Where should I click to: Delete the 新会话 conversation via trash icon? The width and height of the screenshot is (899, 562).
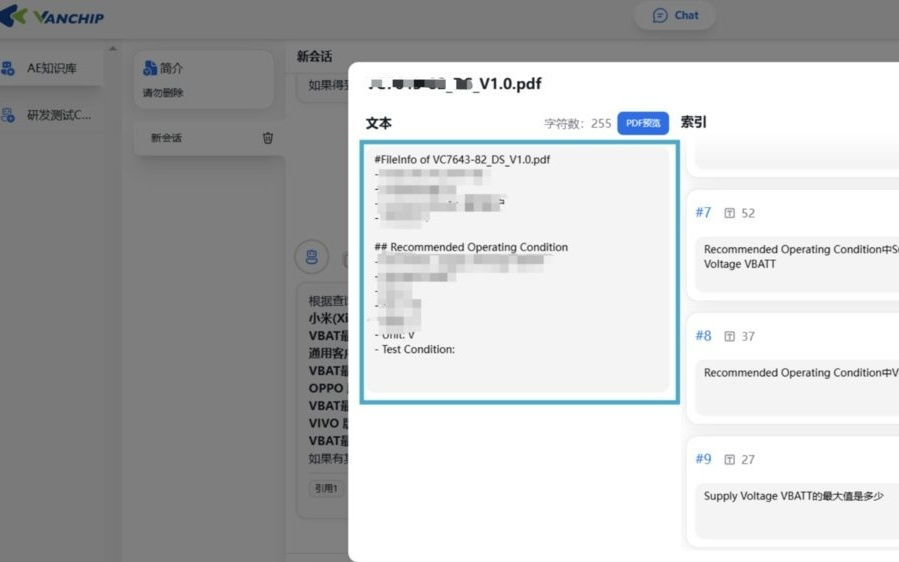tap(268, 138)
